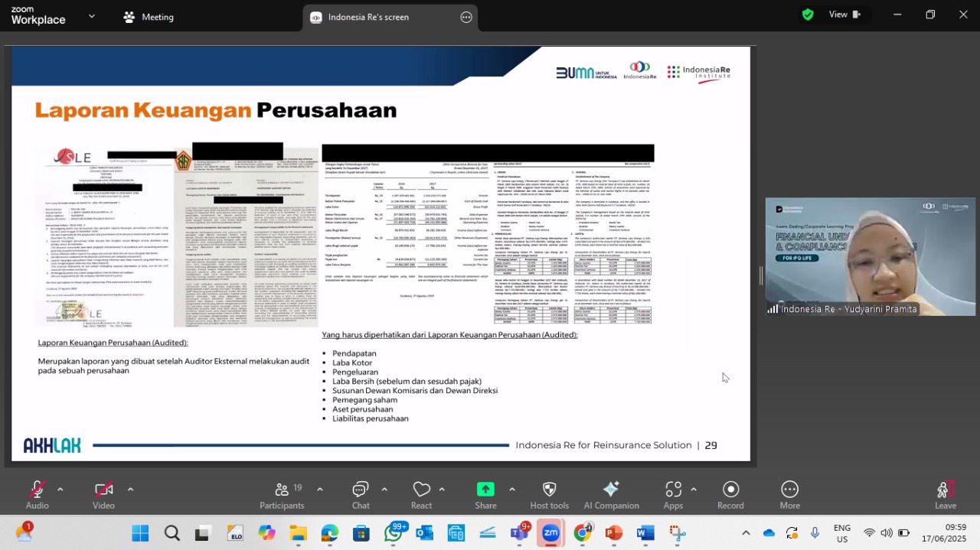Expand video options chevron
This screenshot has width=980, height=550.
[130, 489]
